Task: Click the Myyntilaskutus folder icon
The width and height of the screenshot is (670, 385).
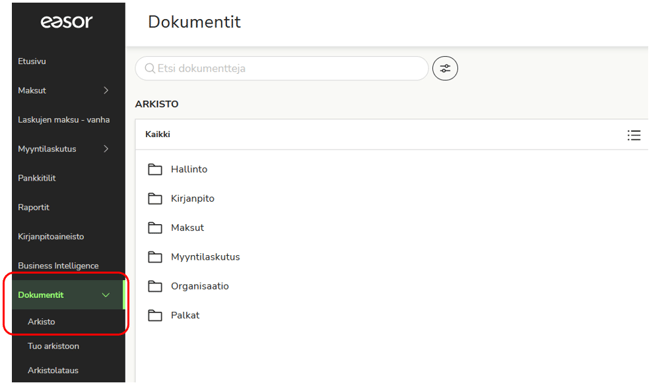Action: (155, 257)
